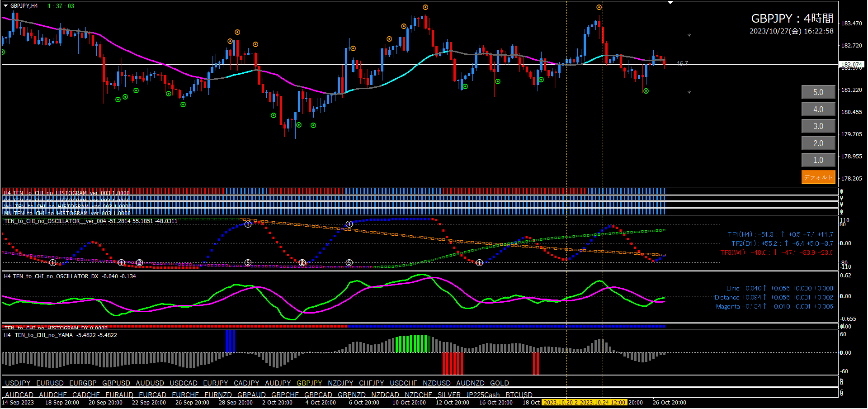Open the GBPNZD symbol
The height and width of the screenshot is (409, 868).
click(x=352, y=395)
